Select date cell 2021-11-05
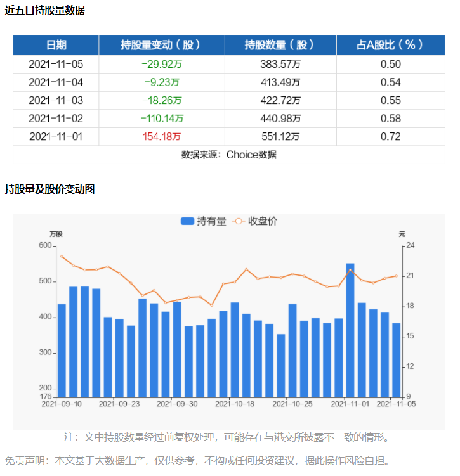Screen dimensions: 460x476 coord(56,64)
